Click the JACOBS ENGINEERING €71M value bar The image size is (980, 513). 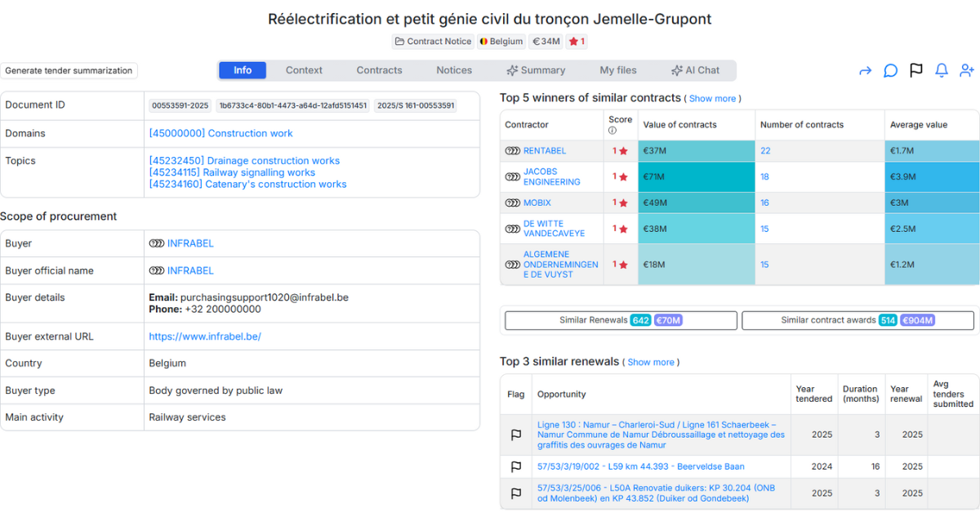696,176
